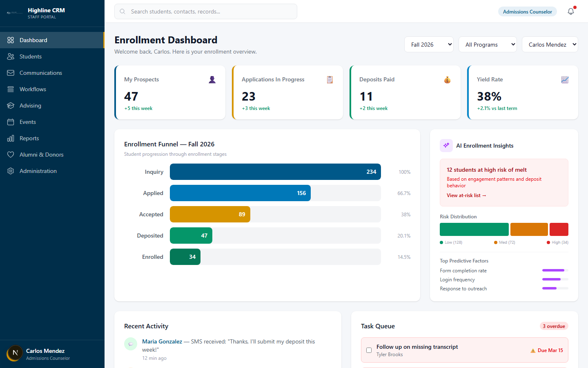Open Administration with the gear icon

pyautogui.click(x=11, y=171)
